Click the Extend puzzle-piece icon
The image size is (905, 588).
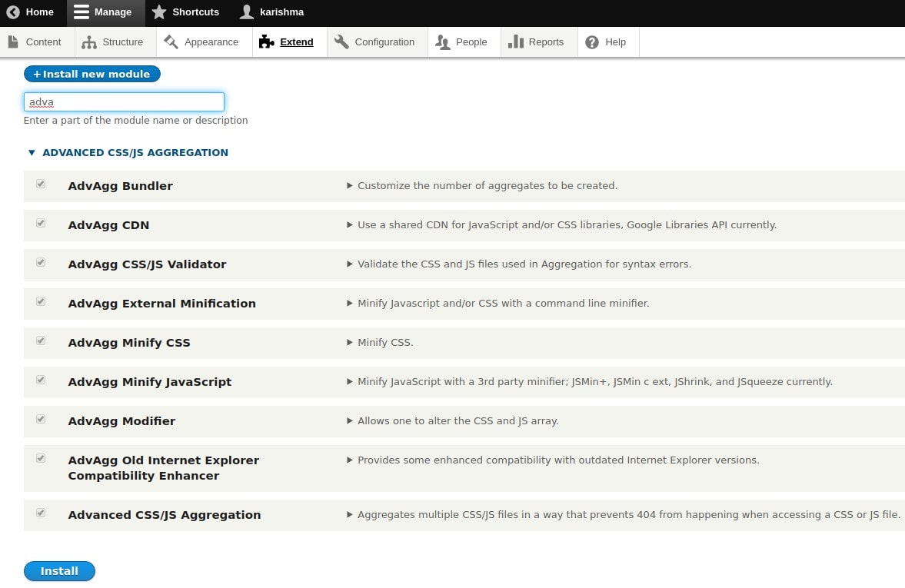click(x=266, y=42)
